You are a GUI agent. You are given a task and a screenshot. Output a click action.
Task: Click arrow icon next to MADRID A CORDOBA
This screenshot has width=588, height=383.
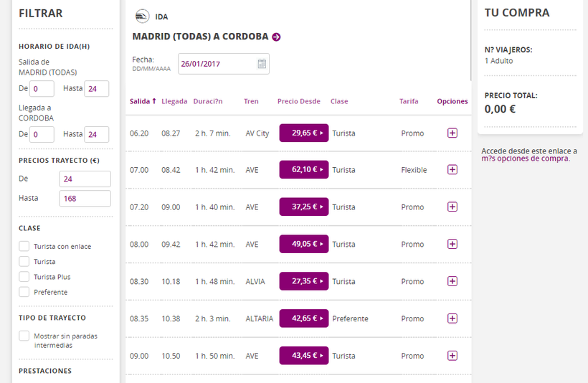277,37
